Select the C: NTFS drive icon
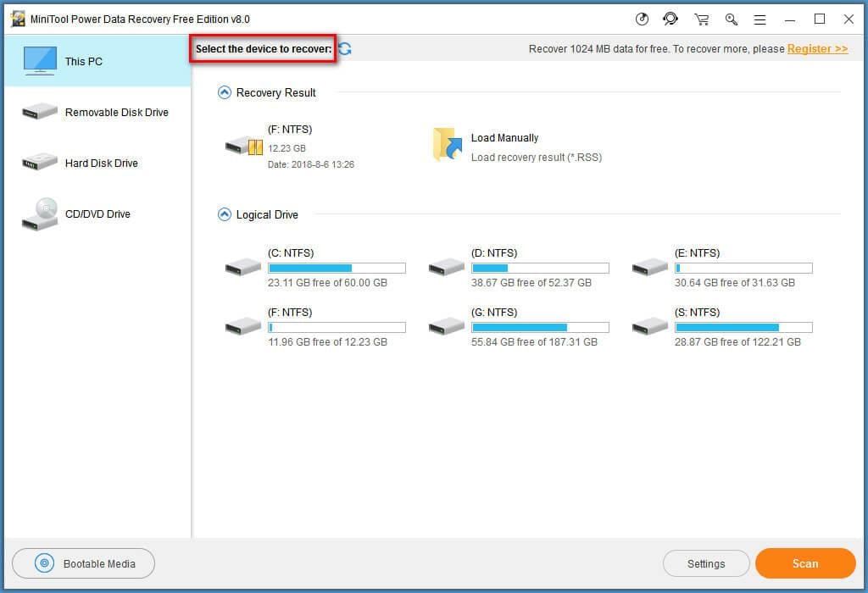Screen dimensions: 868x593 point(243,267)
